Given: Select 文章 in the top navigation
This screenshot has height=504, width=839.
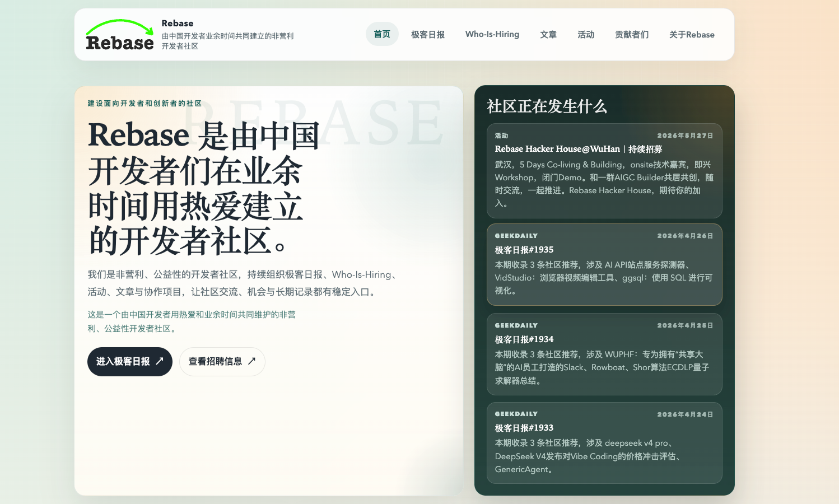Looking at the screenshot, I should coord(548,34).
